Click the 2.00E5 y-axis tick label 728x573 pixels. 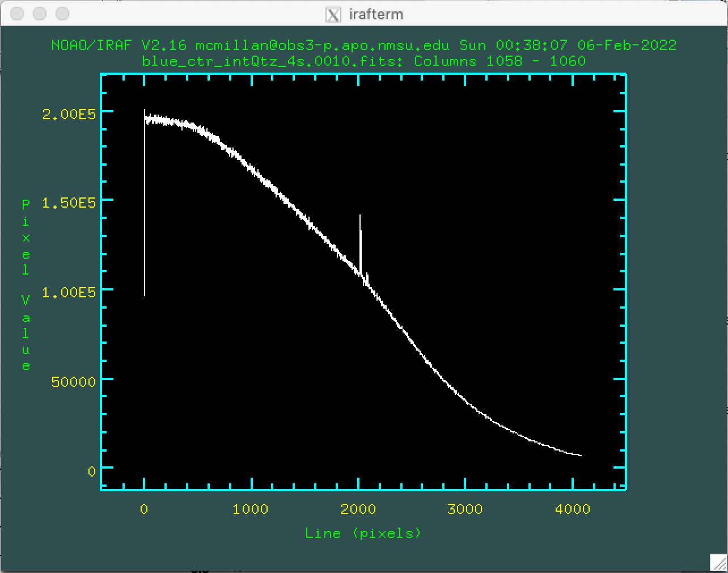(x=69, y=114)
